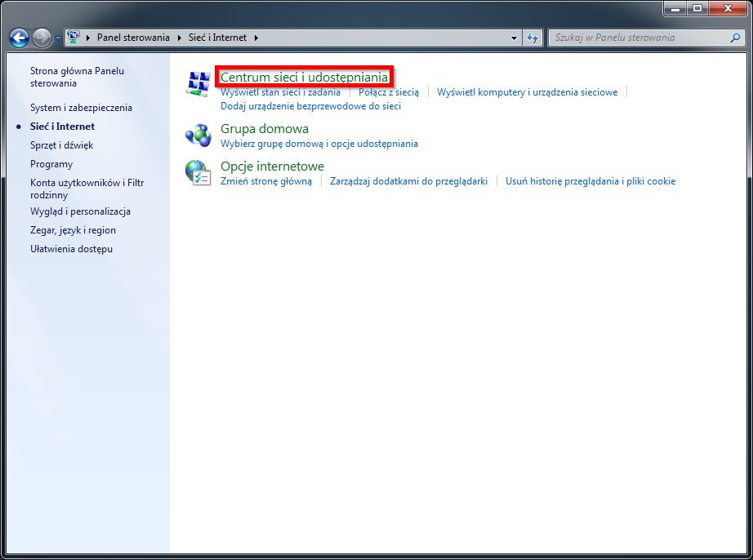
Task: Click the Grupa domowa spheres icon
Action: click(x=198, y=136)
